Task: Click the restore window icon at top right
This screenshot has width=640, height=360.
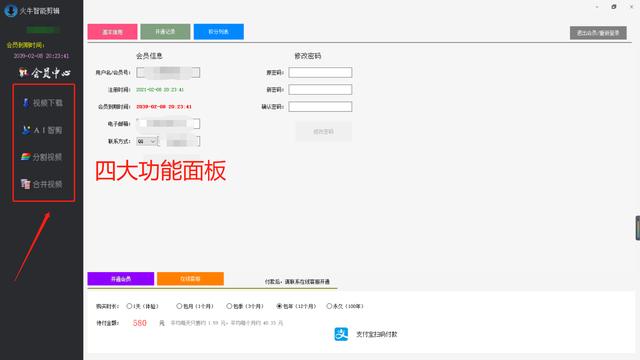Action: (613, 7)
